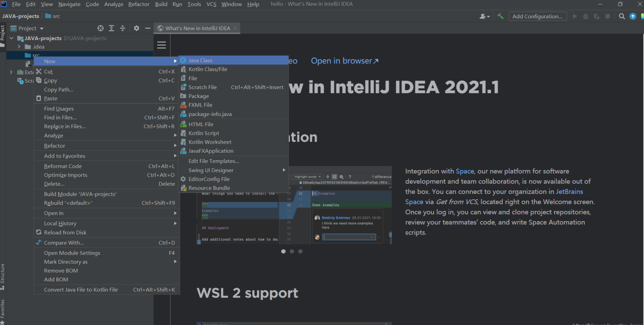Expand Mark Directory as submenu
Image resolution: width=644 pixels, height=325 pixels.
107,262
